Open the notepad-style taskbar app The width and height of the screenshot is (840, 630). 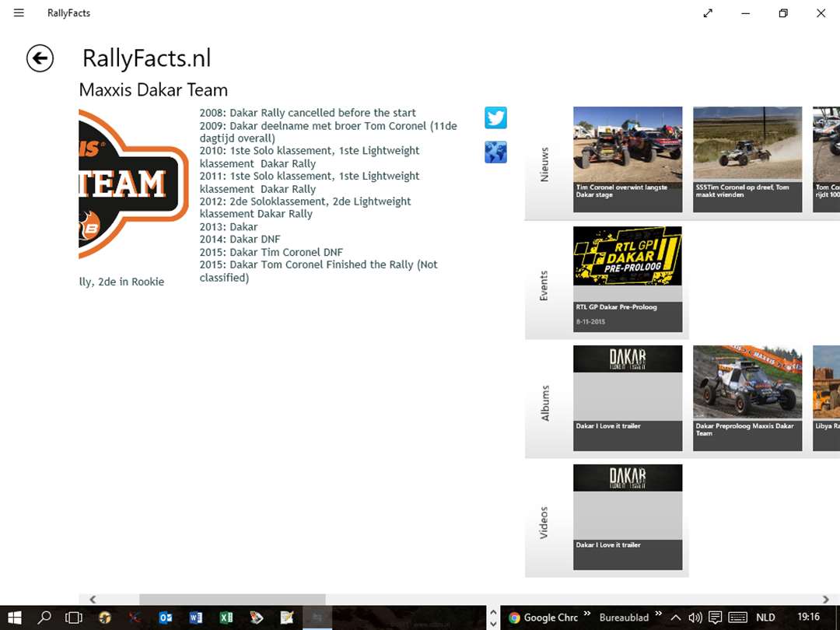tap(287, 618)
